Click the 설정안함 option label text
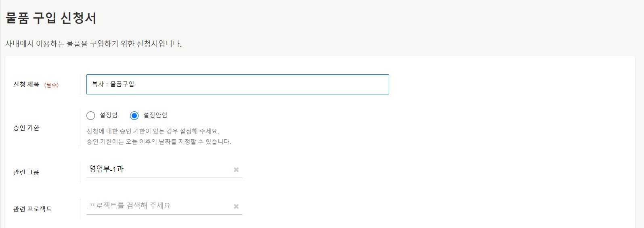644x228 pixels. [155, 115]
